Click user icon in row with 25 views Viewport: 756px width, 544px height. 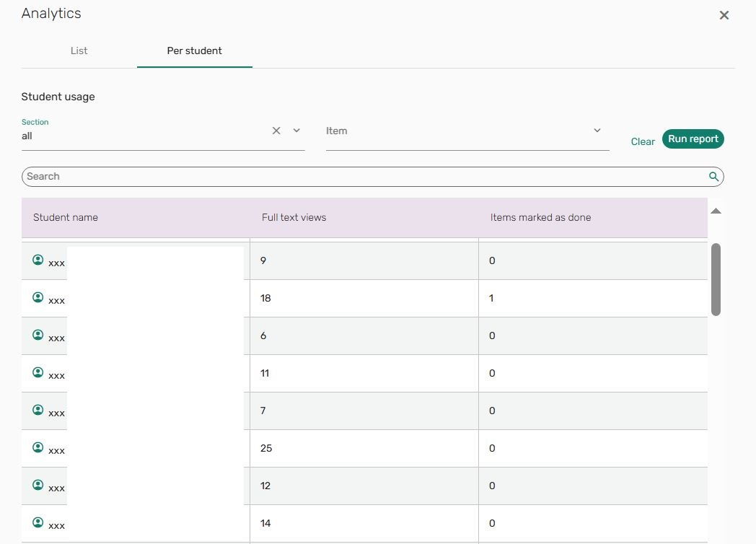[38, 447]
